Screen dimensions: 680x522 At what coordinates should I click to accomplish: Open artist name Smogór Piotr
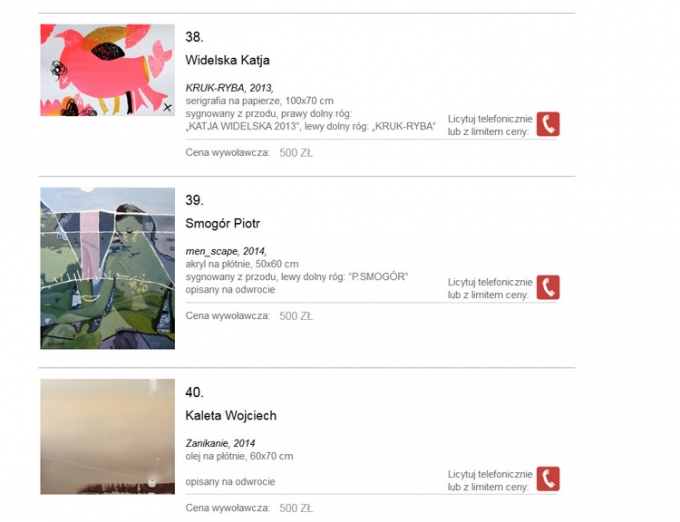coord(222,223)
